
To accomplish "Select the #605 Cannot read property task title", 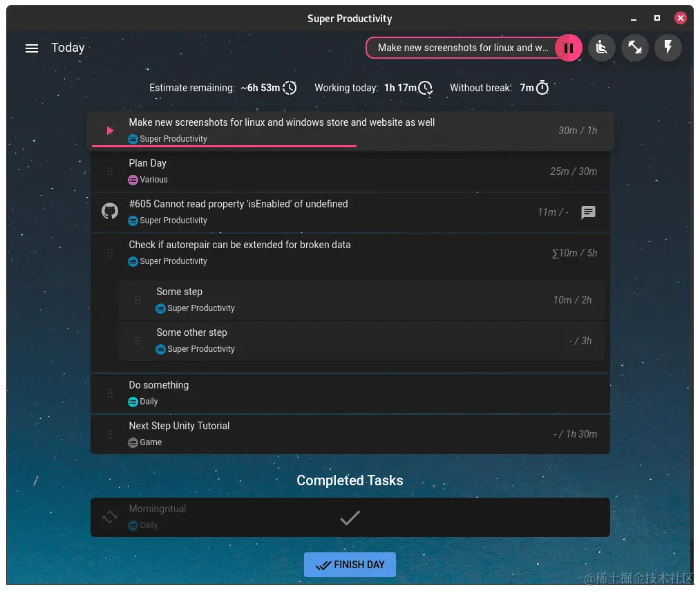I will (238, 204).
